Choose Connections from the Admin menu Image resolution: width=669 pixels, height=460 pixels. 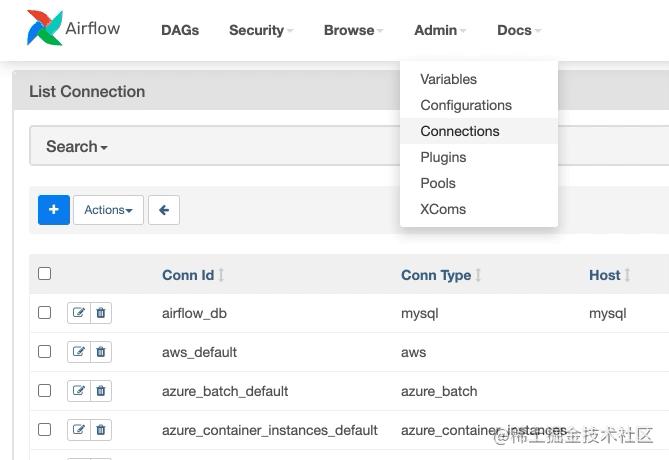(x=459, y=131)
